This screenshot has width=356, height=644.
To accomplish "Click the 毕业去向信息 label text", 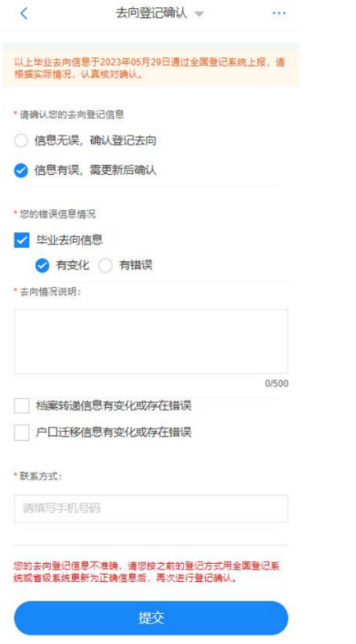I will click(x=69, y=240).
